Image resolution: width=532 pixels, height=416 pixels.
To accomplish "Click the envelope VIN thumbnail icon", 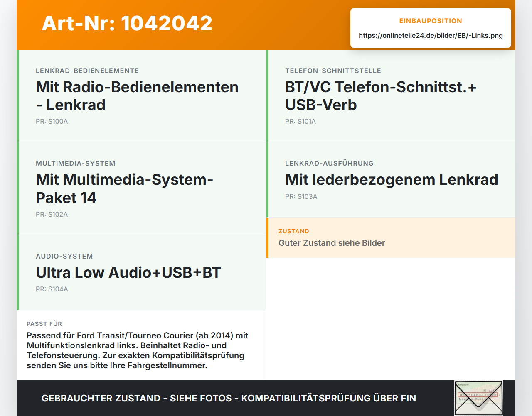I will click(478, 398).
